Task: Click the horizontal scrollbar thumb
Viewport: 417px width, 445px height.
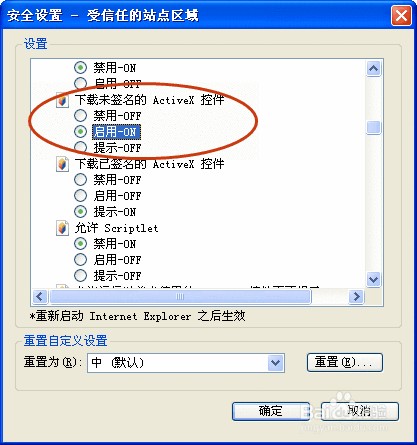Action: 180,296
